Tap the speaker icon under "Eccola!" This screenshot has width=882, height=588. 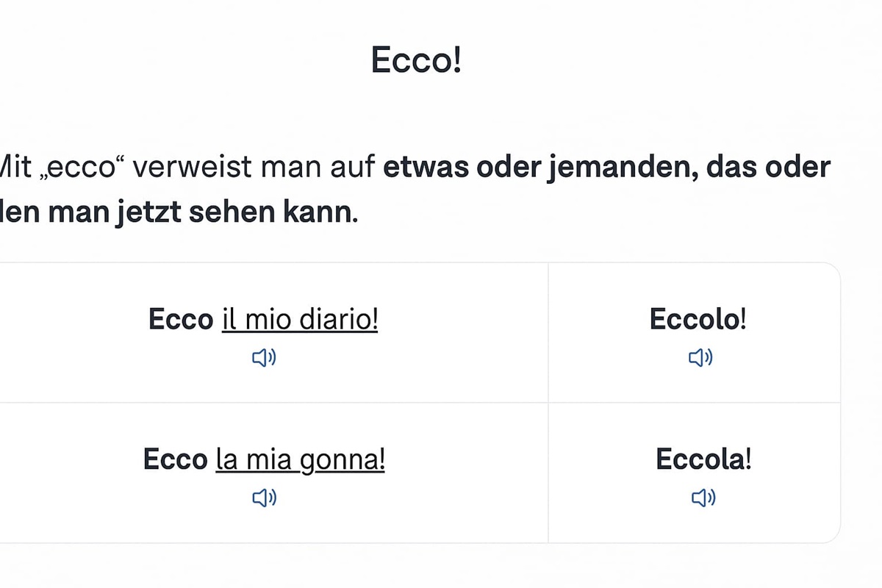(x=703, y=498)
